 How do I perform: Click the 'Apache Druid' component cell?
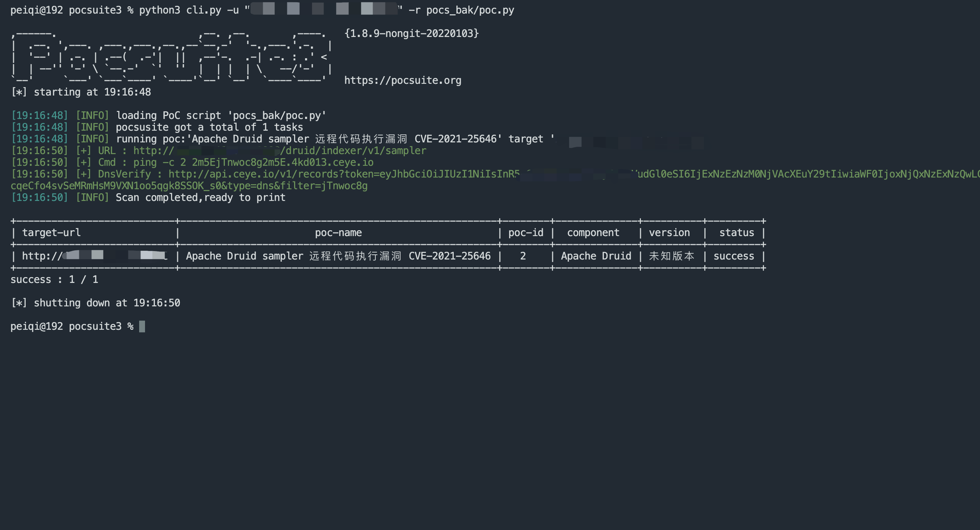point(596,256)
